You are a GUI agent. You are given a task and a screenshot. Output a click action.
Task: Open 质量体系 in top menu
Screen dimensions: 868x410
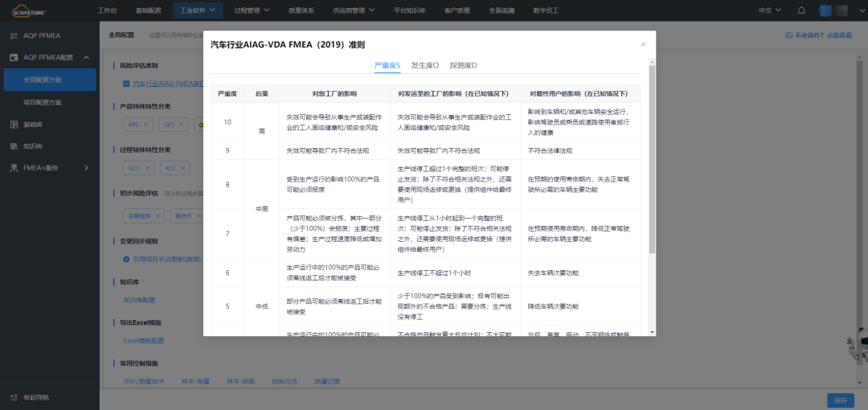coord(301,10)
